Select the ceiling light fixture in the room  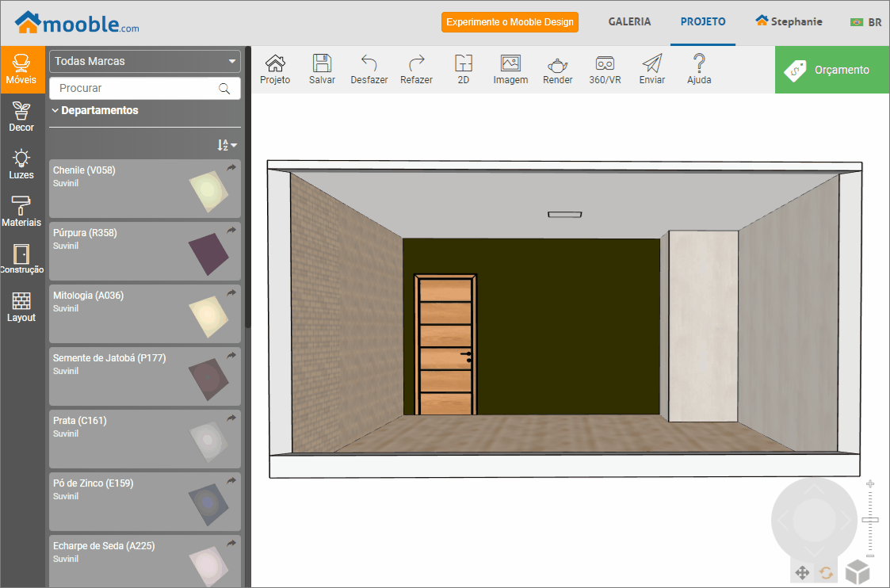565,215
